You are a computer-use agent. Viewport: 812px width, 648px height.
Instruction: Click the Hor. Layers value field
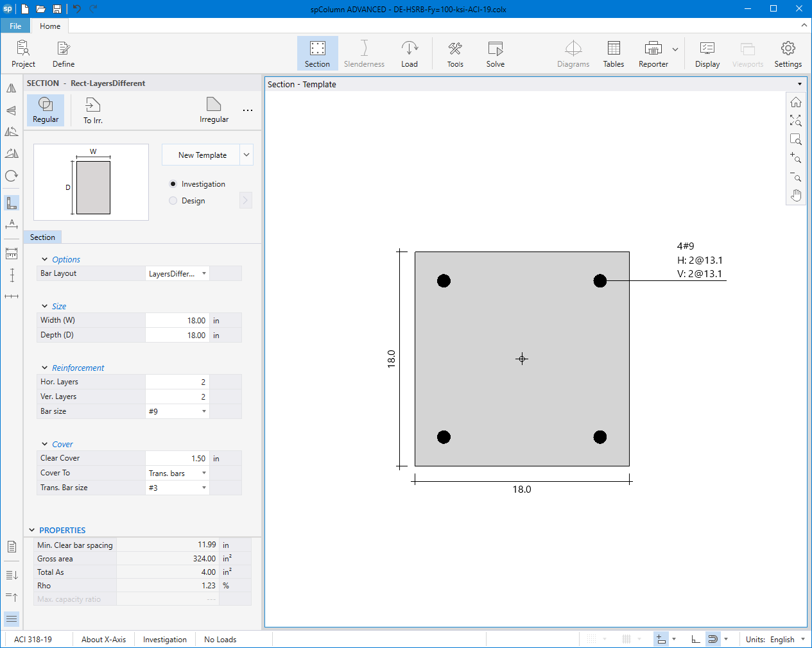[x=178, y=382]
